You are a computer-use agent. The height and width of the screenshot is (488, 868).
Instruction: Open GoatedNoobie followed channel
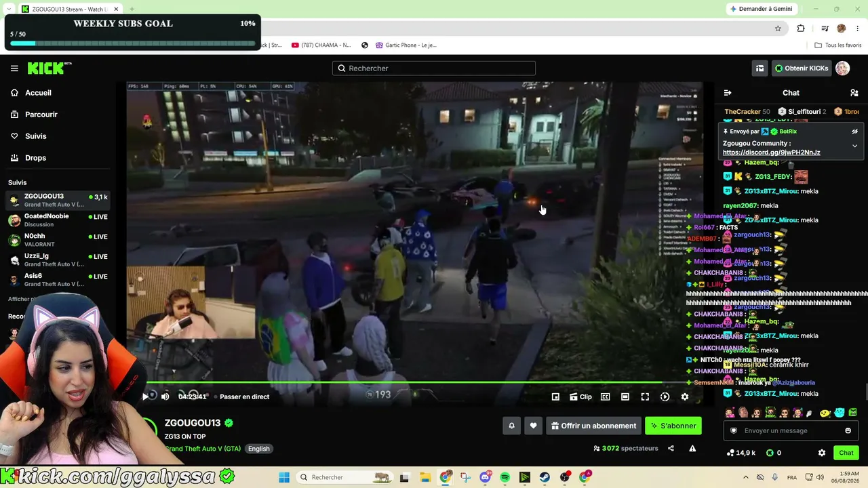[58, 220]
